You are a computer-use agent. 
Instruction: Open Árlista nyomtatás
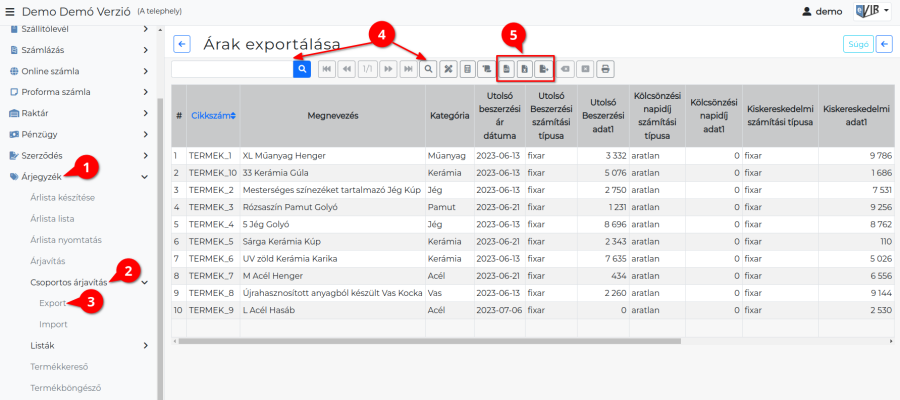65,240
